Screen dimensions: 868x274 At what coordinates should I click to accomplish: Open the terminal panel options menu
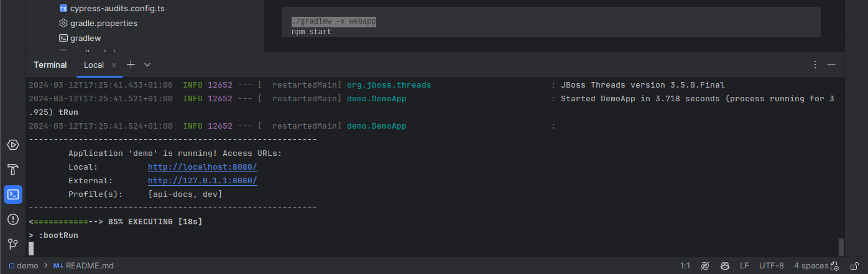point(815,65)
